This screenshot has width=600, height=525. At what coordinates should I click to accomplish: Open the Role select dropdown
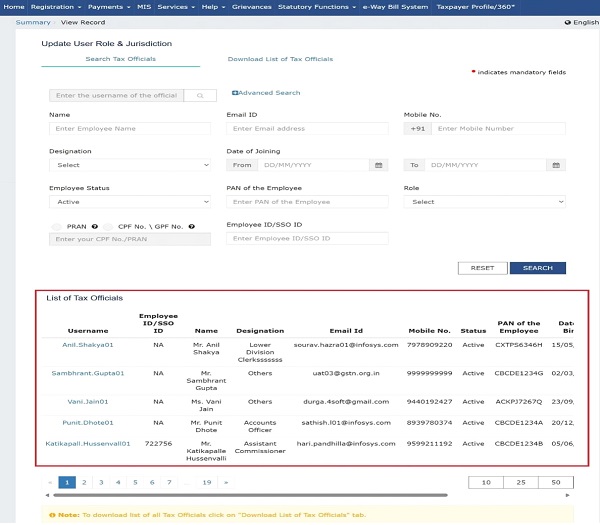[x=484, y=202]
